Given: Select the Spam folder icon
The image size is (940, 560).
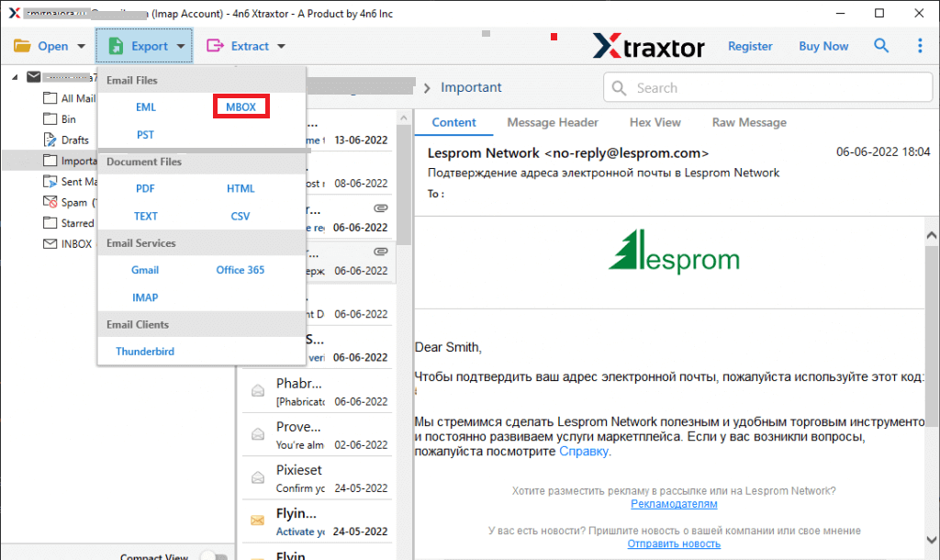Looking at the screenshot, I should 50,202.
